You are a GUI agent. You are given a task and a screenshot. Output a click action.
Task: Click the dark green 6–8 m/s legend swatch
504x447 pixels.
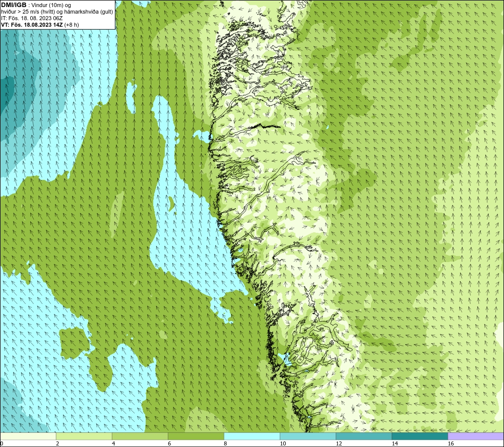click(196, 436)
